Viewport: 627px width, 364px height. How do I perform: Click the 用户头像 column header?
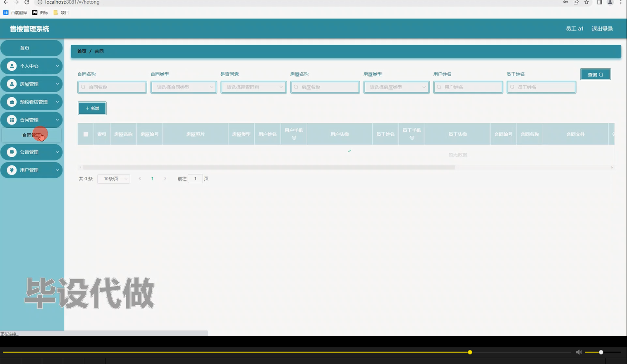click(x=340, y=134)
